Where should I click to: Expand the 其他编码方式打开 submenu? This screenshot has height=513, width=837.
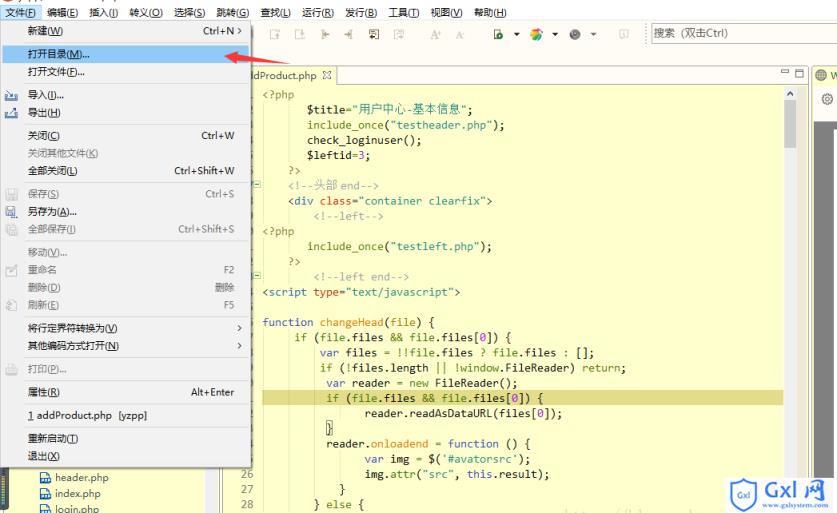tap(239, 346)
